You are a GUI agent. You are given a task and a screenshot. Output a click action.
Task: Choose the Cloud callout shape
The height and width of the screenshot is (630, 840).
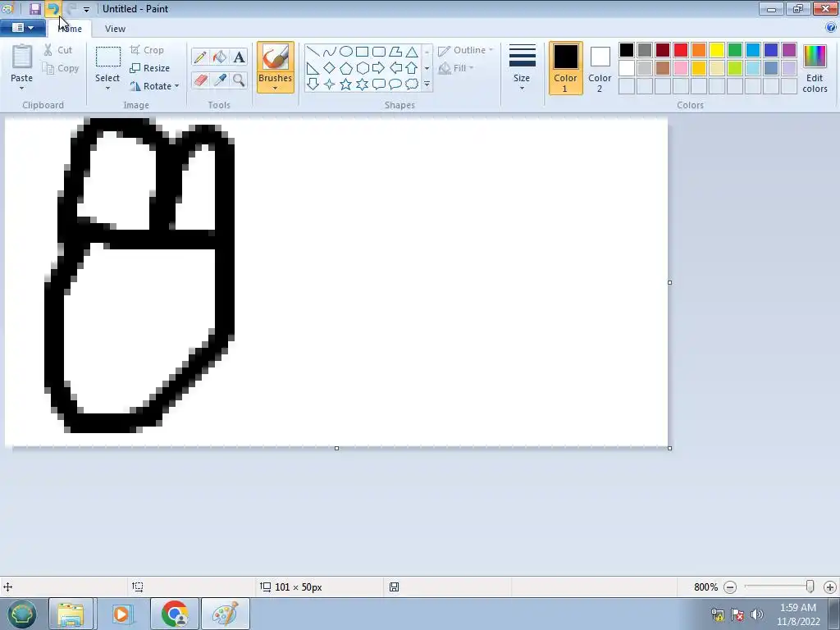pos(412,84)
